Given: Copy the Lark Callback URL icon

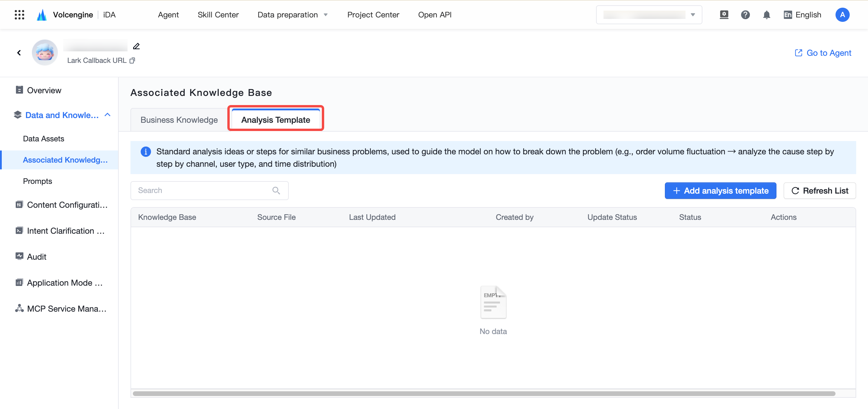Looking at the screenshot, I should (133, 60).
